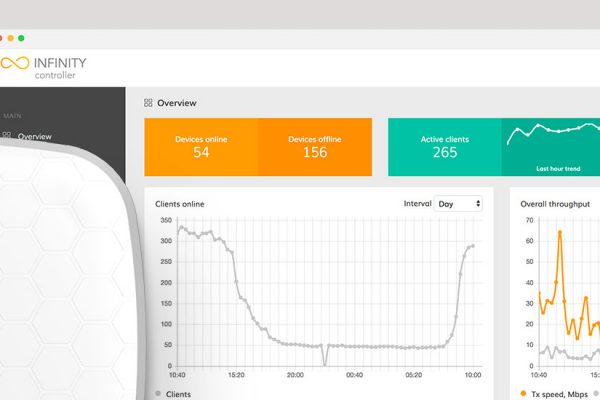Toggle the Clients legend entry
600x400 pixels.
[x=173, y=394]
